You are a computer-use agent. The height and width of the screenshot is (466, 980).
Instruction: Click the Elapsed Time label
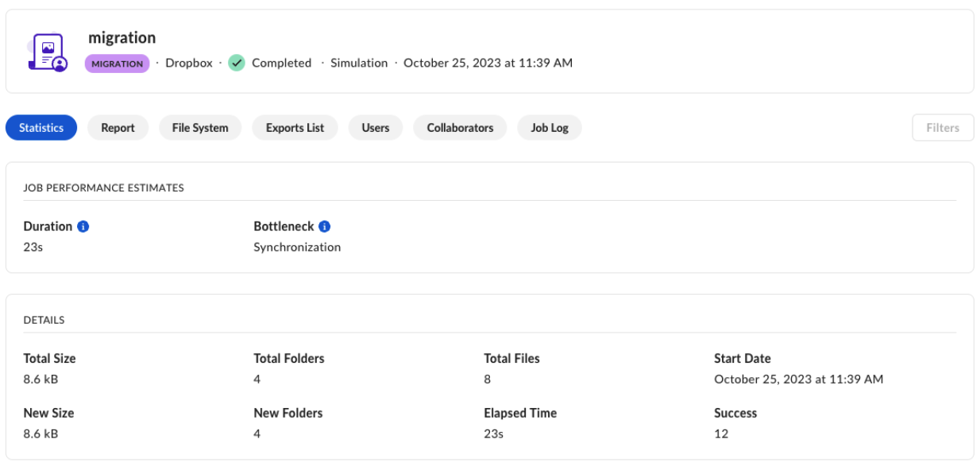coord(520,414)
